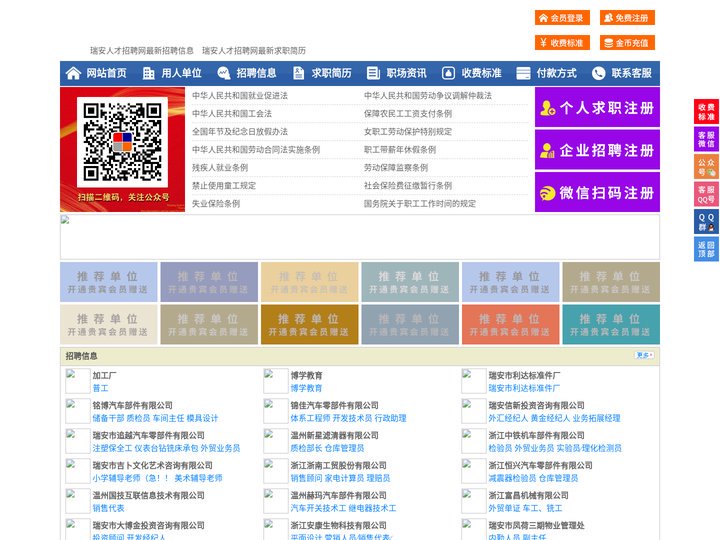Click the 返回顶部 side button
720x540 pixels.
(x=706, y=249)
